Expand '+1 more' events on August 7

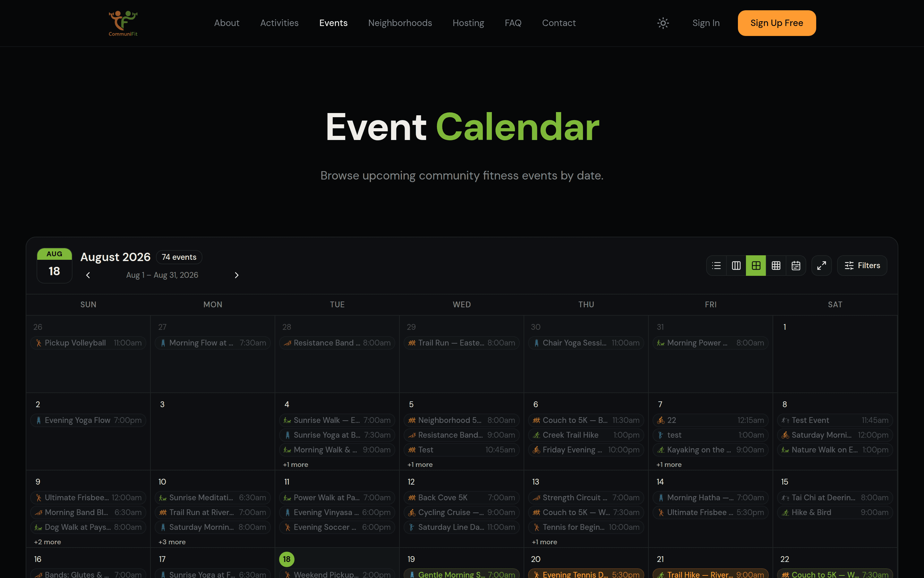(669, 464)
